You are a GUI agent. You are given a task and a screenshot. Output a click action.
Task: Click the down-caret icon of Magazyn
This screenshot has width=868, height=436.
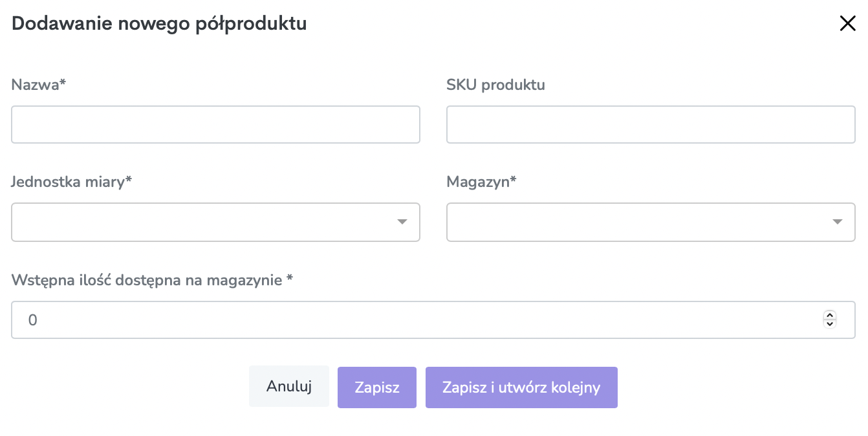coord(838,222)
